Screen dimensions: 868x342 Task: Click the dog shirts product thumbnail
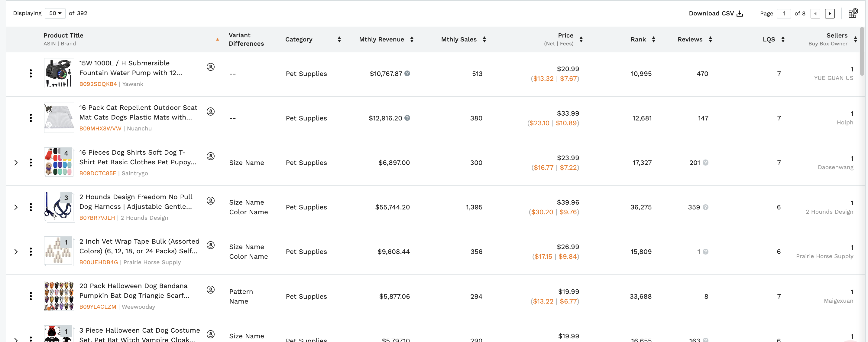pyautogui.click(x=59, y=162)
